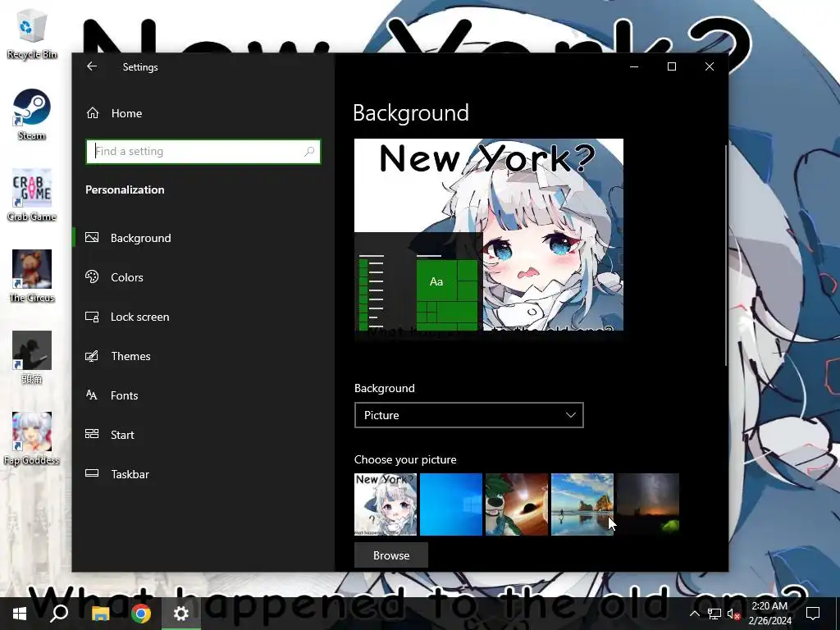
Task: Open the clock showing 2:20 AM
Action: click(x=769, y=614)
